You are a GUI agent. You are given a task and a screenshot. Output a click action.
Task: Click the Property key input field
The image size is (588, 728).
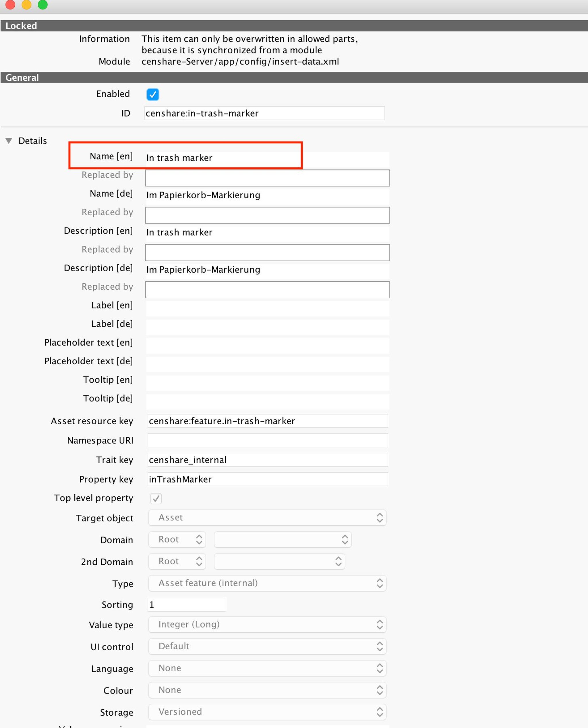[268, 479]
